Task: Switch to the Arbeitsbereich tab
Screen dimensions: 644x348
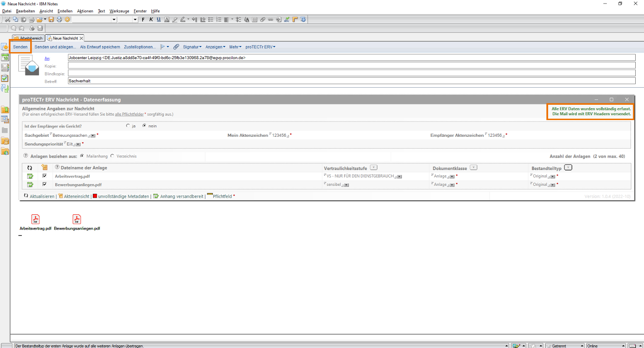Action: 28,39
